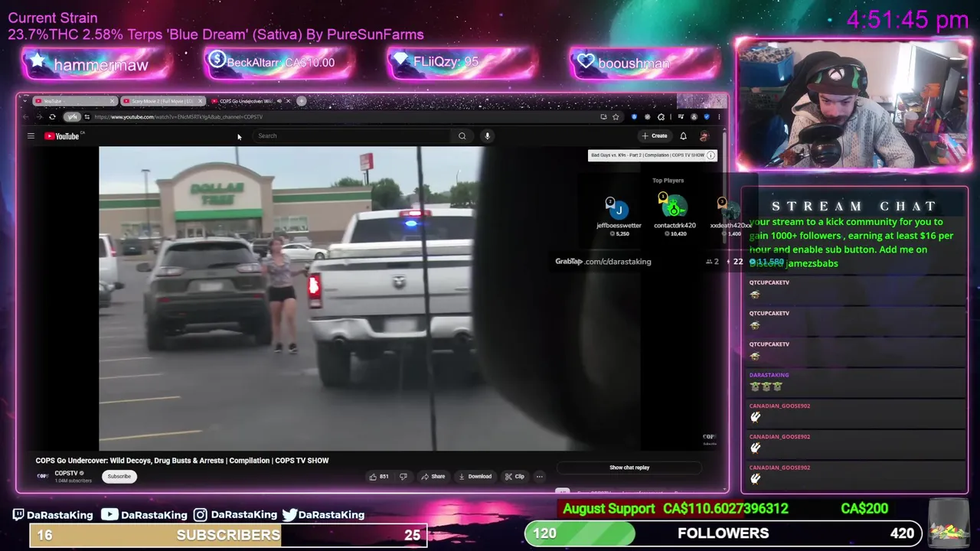Focus the YouTube search field
The height and width of the screenshot is (551, 980).
pos(352,136)
